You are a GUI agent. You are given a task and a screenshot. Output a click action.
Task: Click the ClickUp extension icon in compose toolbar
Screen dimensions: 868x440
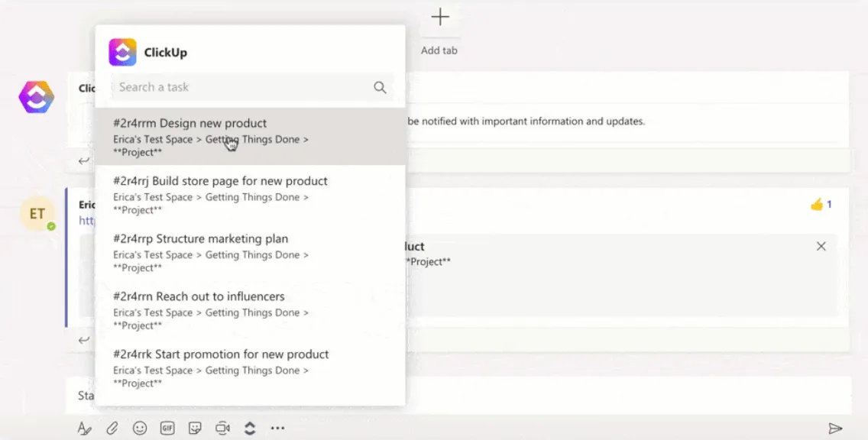pos(250,428)
